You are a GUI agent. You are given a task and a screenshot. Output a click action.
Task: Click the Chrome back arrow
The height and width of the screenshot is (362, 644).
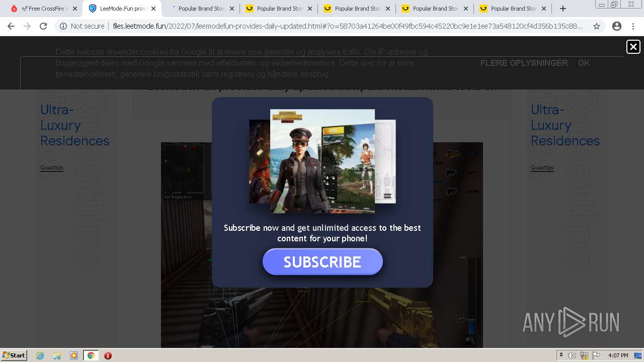11,26
